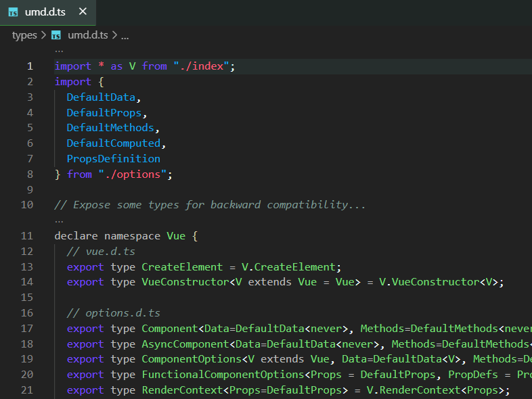
Task: Open the breadcrumb ellipsis symbol list
Action: pos(125,36)
